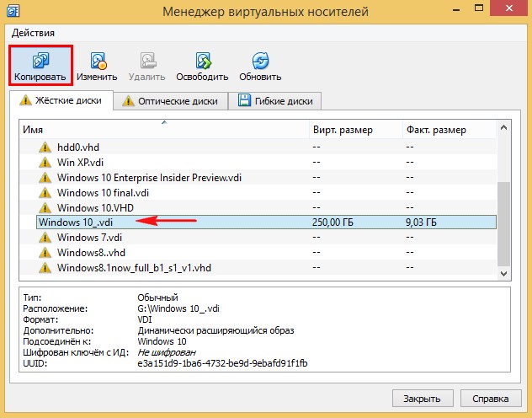Maximize the Менеджер виртуальных носителей window
The image size is (532, 418).
click(x=479, y=8)
